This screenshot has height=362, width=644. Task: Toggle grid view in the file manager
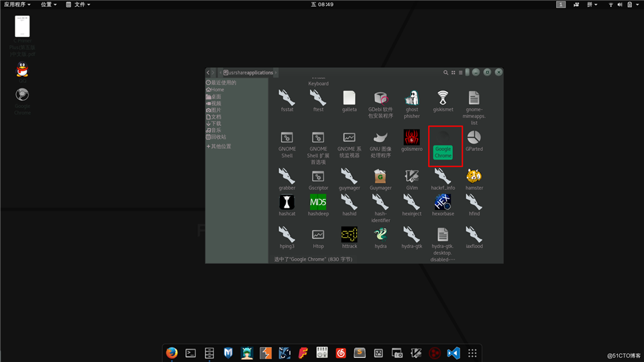coord(453,72)
